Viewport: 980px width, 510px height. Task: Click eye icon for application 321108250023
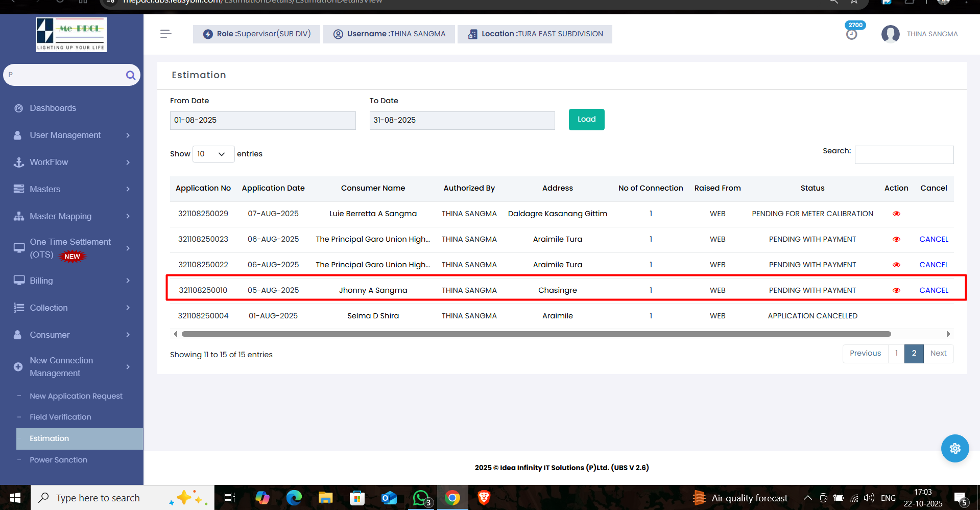tap(896, 239)
